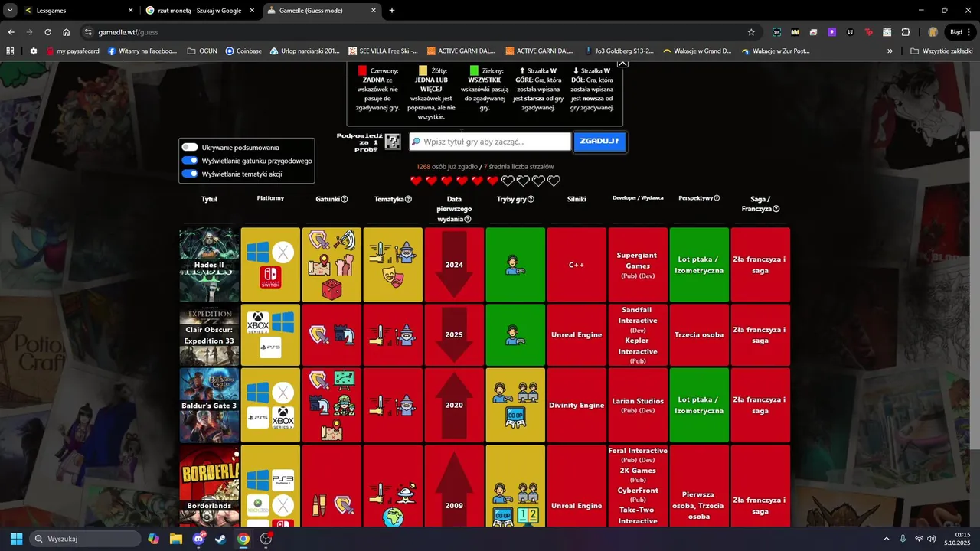Open the tab search dropdown

(10, 11)
